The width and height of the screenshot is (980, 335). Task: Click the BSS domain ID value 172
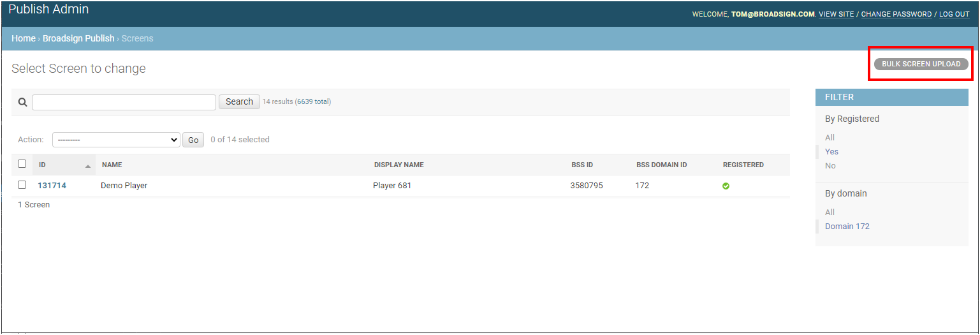(642, 186)
